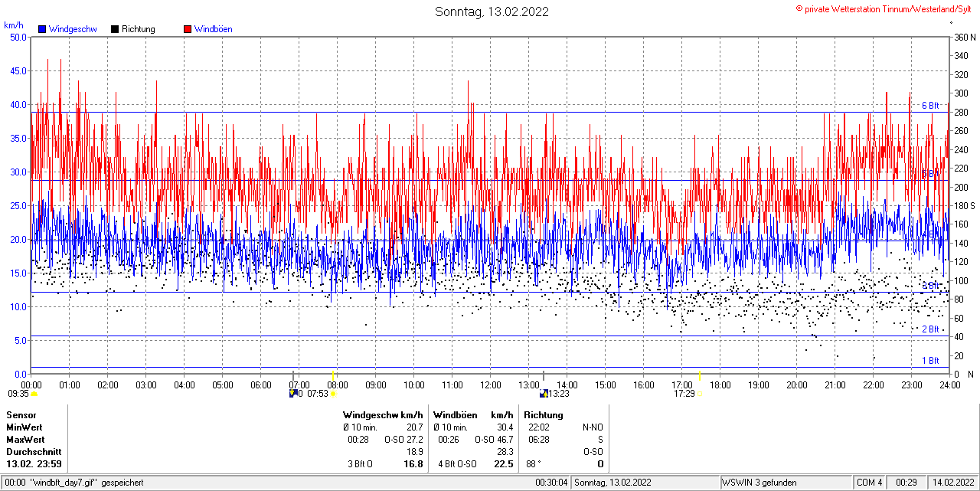
Task: Select the Windböen legend label
Action: tap(214, 29)
